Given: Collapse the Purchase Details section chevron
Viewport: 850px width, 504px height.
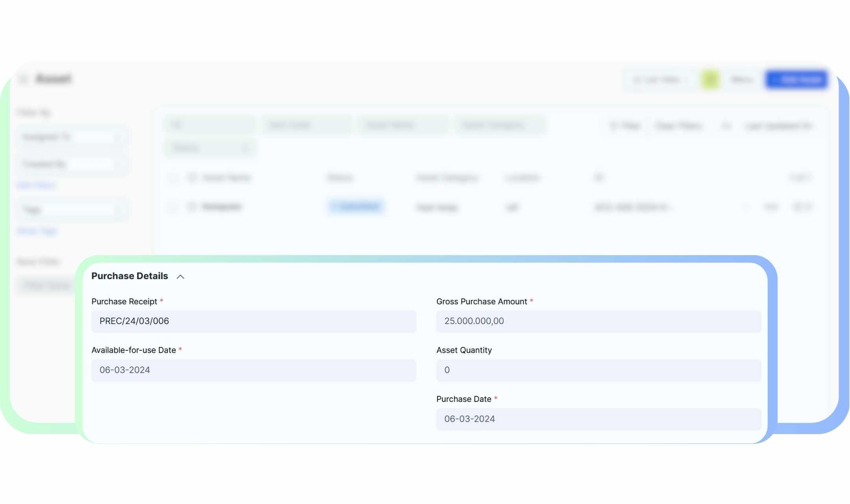Looking at the screenshot, I should pyautogui.click(x=180, y=277).
